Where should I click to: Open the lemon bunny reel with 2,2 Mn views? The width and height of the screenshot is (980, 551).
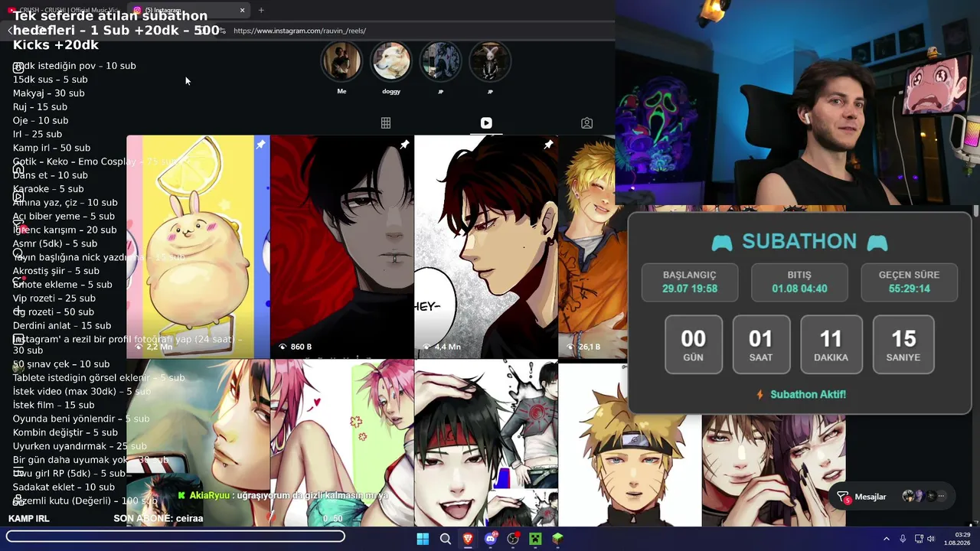click(198, 246)
